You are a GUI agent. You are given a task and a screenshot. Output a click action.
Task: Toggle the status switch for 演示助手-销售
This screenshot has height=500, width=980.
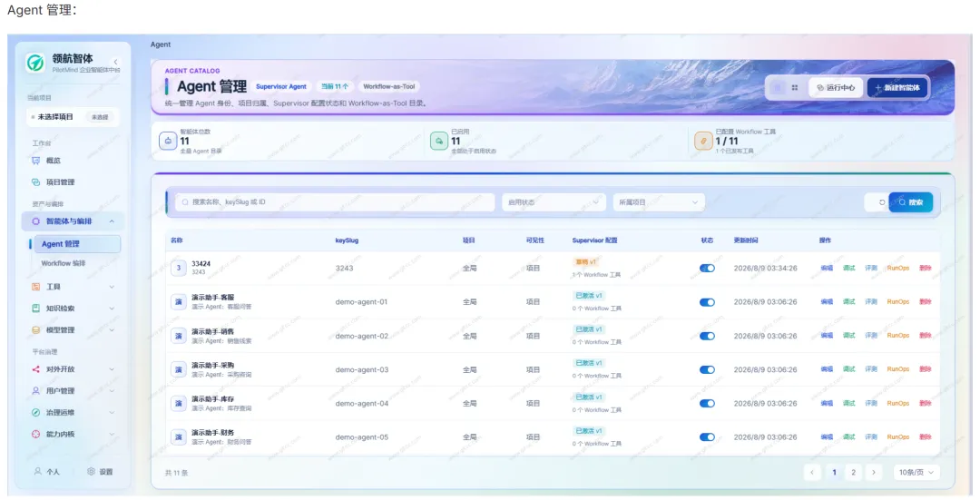click(707, 336)
